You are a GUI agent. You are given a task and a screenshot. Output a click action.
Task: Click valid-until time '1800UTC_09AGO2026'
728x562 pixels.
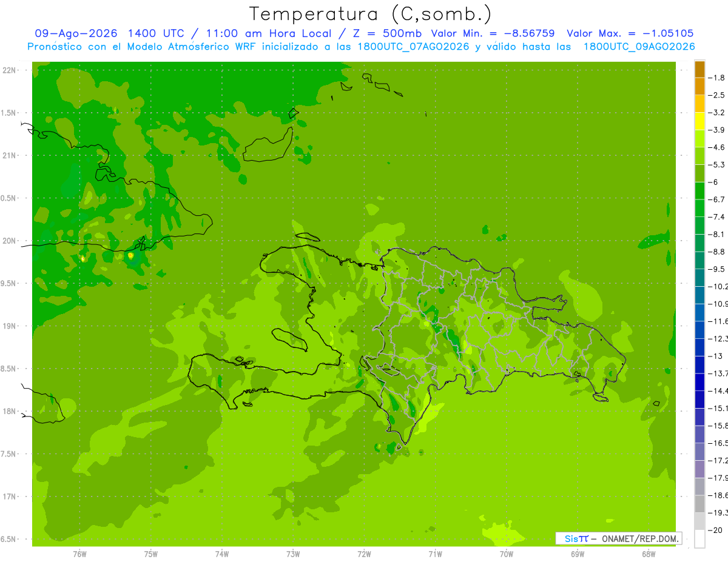639,47
